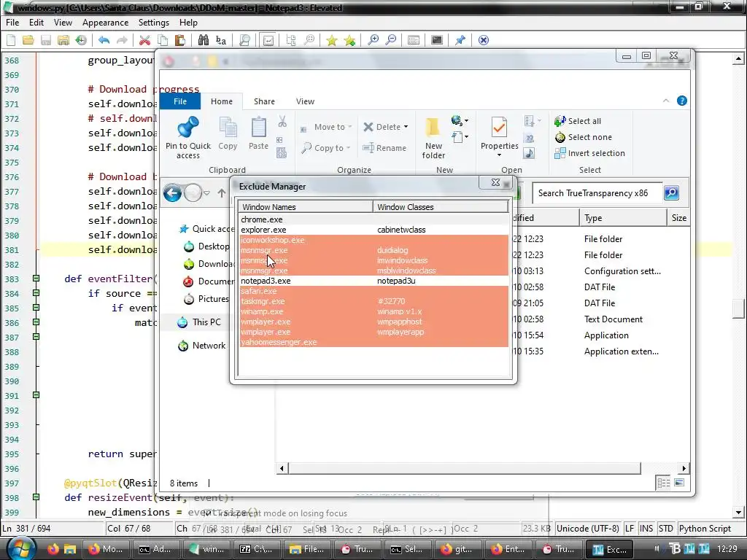Click Explorer up-one-level arrow
Viewport: 747px width, 560px height.
[x=222, y=192]
